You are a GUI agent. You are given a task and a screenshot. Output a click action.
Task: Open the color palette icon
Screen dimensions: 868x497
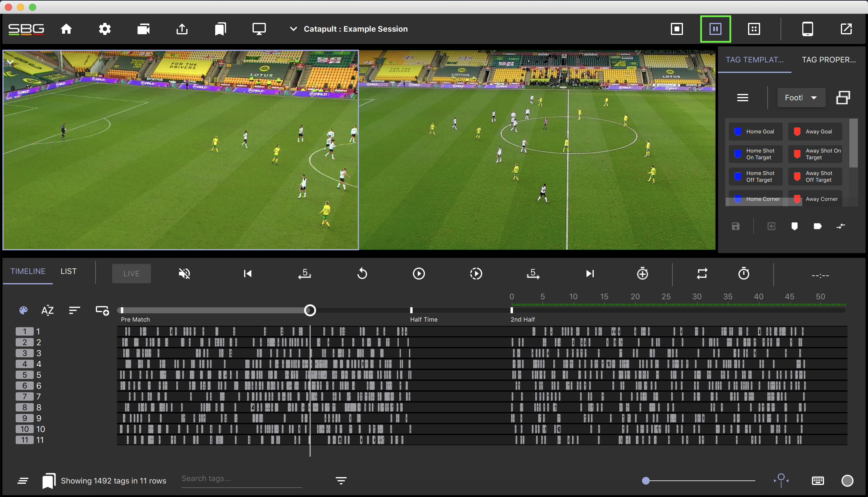[24, 310]
